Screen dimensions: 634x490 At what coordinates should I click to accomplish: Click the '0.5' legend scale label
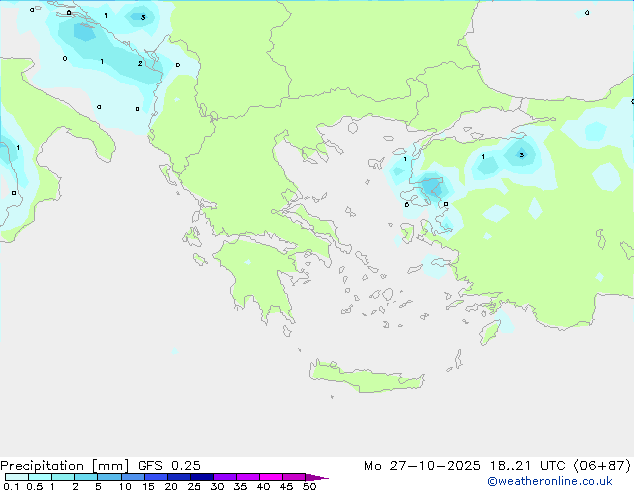tap(35, 486)
